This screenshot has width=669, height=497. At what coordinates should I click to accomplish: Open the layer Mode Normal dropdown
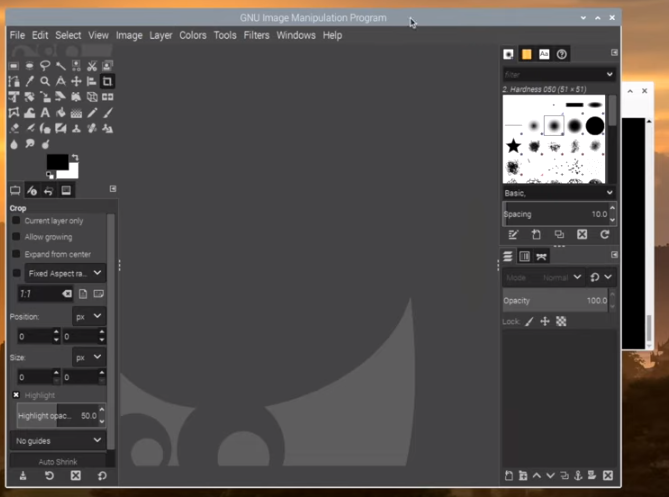coord(543,277)
